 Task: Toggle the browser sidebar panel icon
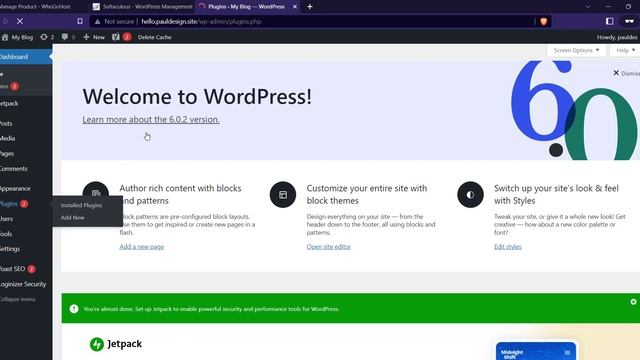pyautogui.click(x=609, y=21)
